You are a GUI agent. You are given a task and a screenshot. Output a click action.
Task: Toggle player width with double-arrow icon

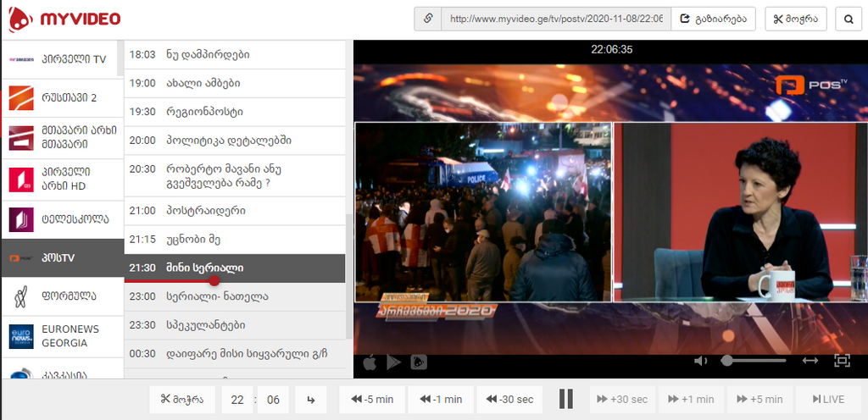click(x=810, y=361)
